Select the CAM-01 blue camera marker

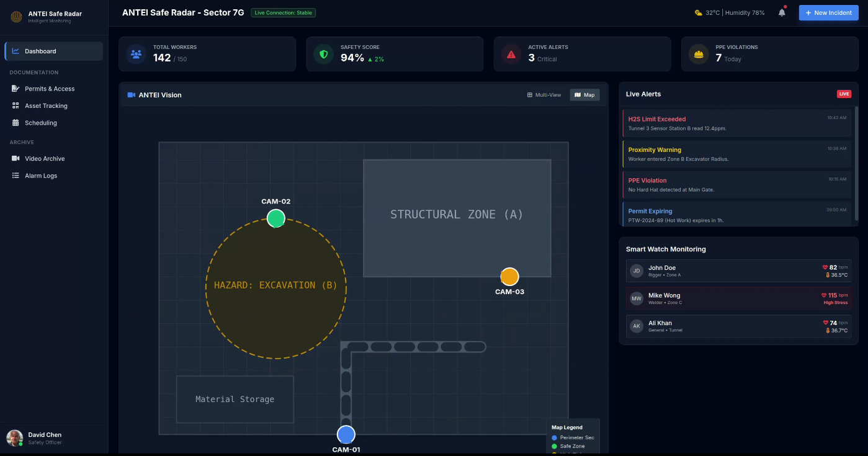(x=346, y=434)
